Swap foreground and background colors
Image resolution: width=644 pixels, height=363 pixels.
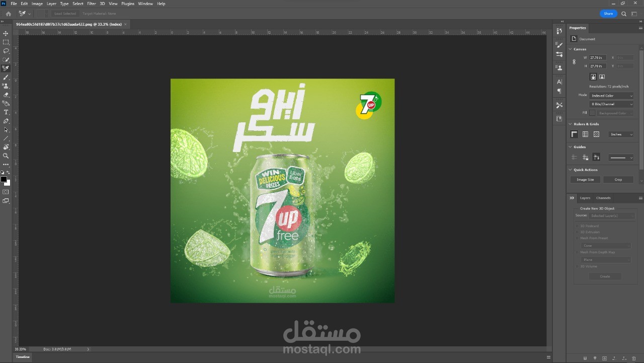[x=9, y=173]
